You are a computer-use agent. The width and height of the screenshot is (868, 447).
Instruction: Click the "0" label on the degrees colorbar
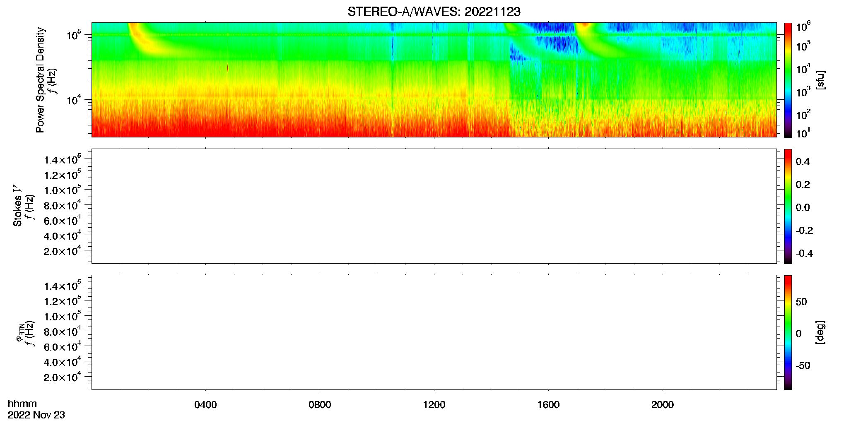798,334
